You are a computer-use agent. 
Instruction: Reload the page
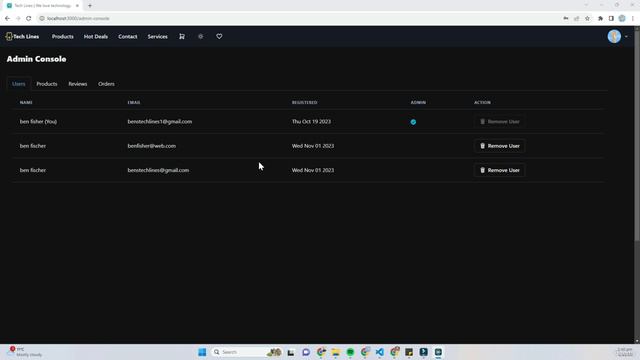click(x=29, y=18)
